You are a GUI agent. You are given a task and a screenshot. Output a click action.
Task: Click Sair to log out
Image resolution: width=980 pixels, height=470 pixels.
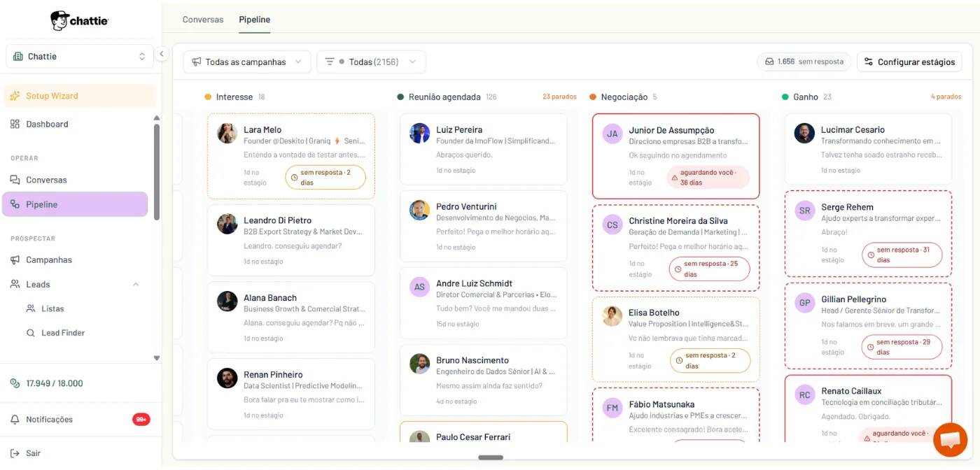coord(34,453)
